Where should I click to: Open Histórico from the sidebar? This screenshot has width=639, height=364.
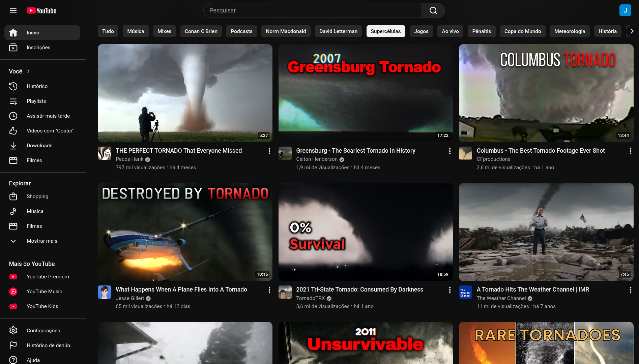coord(37,86)
